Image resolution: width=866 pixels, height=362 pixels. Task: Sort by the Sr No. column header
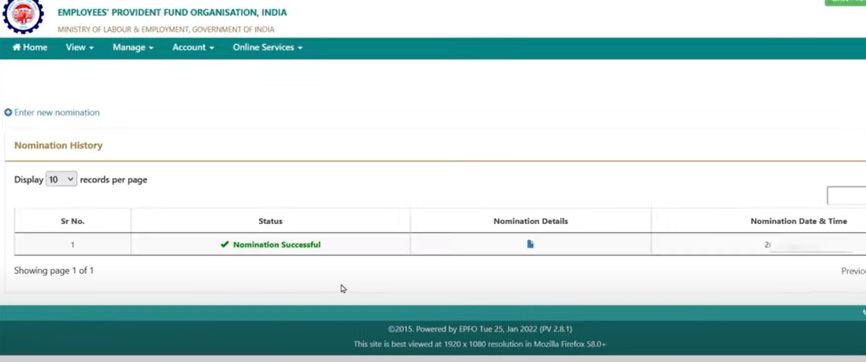point(72,221)
